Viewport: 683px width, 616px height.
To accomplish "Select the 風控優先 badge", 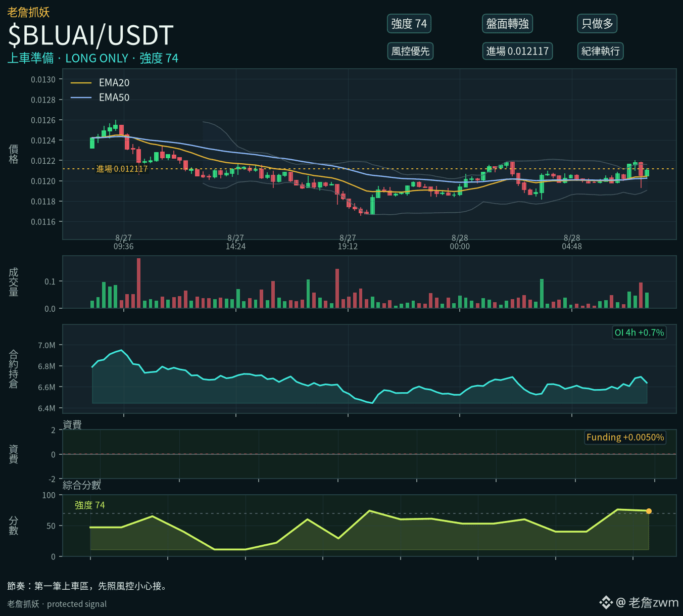I will pos(410,51).
